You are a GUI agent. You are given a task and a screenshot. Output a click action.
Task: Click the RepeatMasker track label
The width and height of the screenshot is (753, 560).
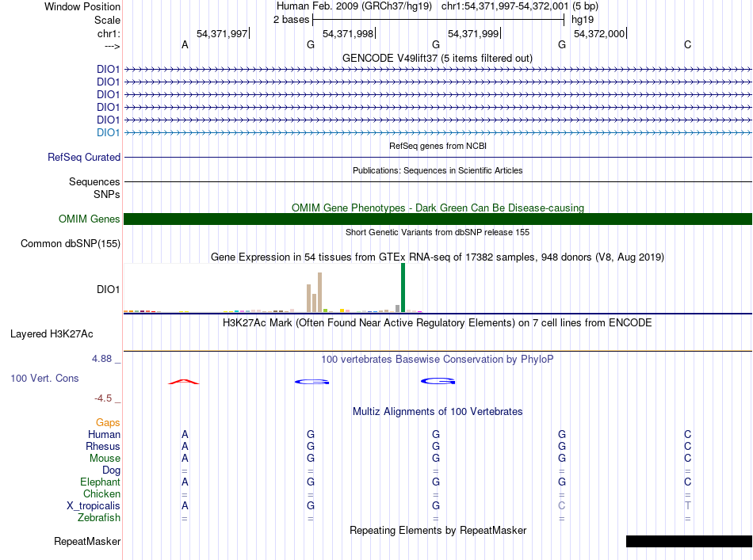[87, 541]
